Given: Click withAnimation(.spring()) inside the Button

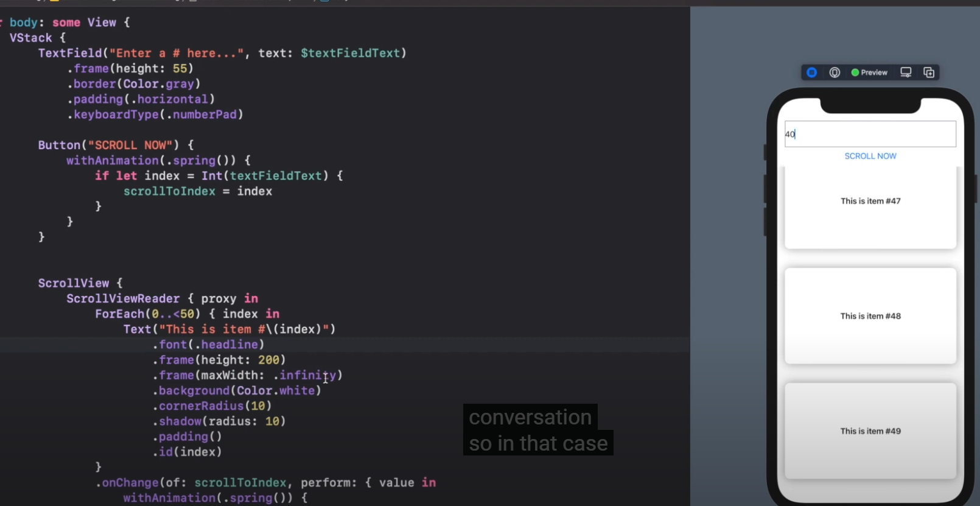Looking at the screenshot, I should click(x=150, y=160).
